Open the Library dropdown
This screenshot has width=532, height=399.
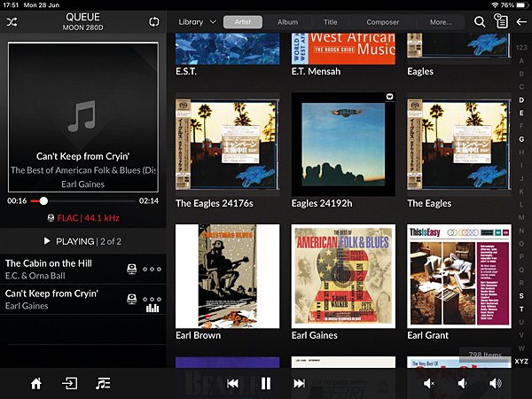[198, 22]
